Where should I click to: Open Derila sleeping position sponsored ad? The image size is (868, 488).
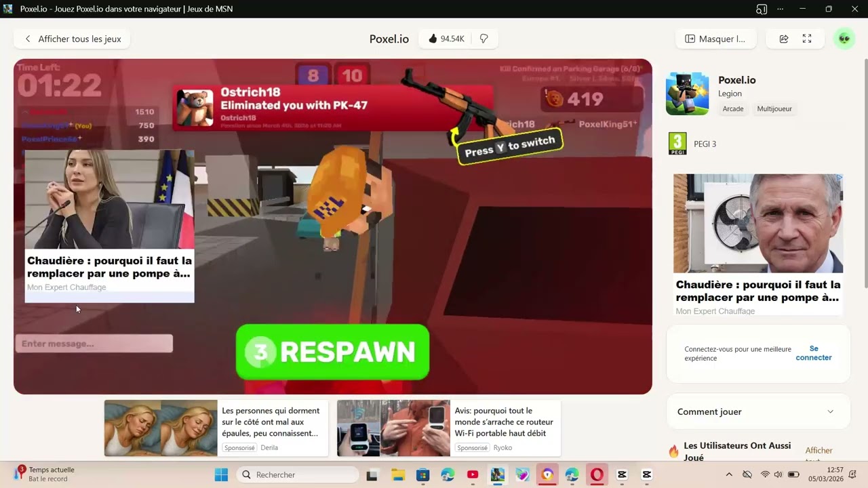[216, 428]
